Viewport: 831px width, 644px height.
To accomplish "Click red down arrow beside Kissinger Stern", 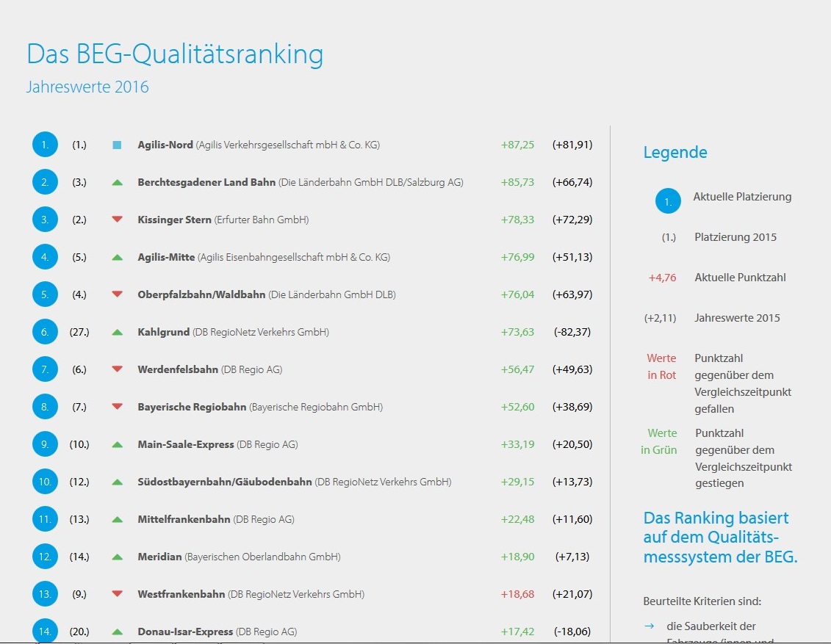I will point(118,220).
